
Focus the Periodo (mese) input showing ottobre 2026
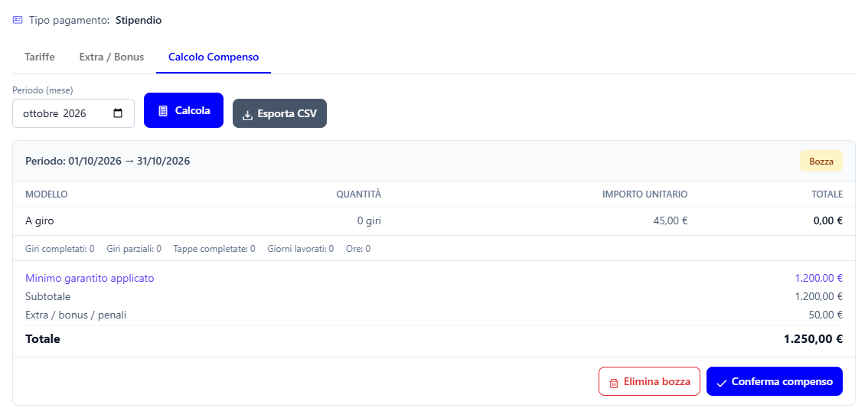click(73, 113)
